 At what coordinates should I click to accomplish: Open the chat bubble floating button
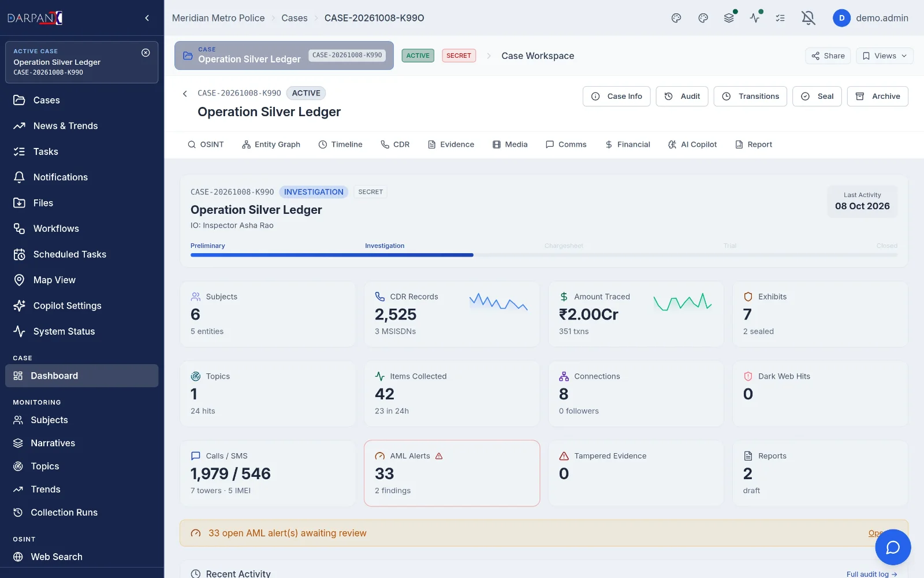coord(893,547)
